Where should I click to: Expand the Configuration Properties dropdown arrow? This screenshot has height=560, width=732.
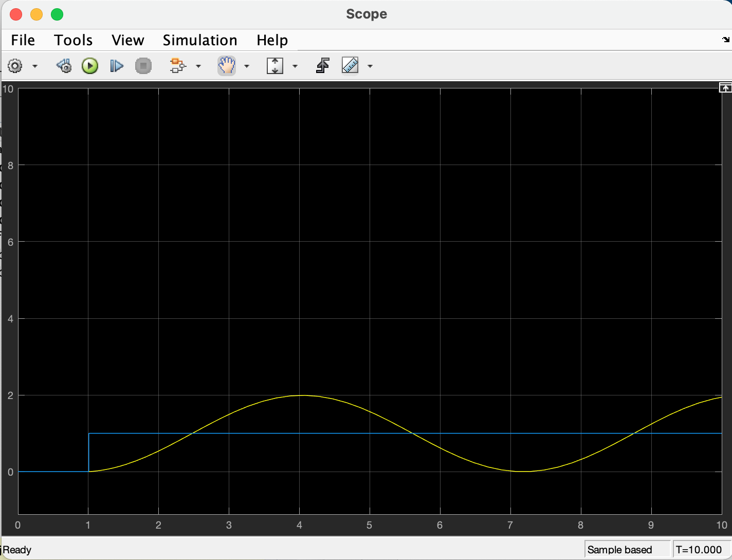point(35,66)
